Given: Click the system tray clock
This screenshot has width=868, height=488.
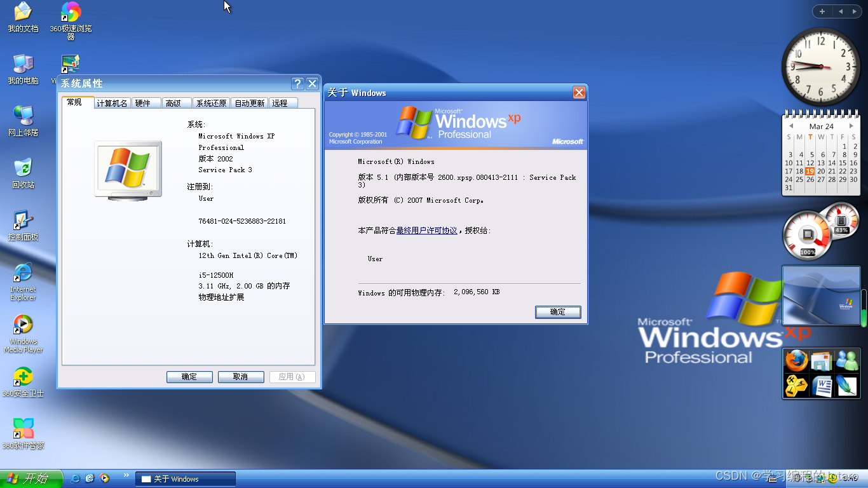Looking at the screenshot, I should (850, 478).
